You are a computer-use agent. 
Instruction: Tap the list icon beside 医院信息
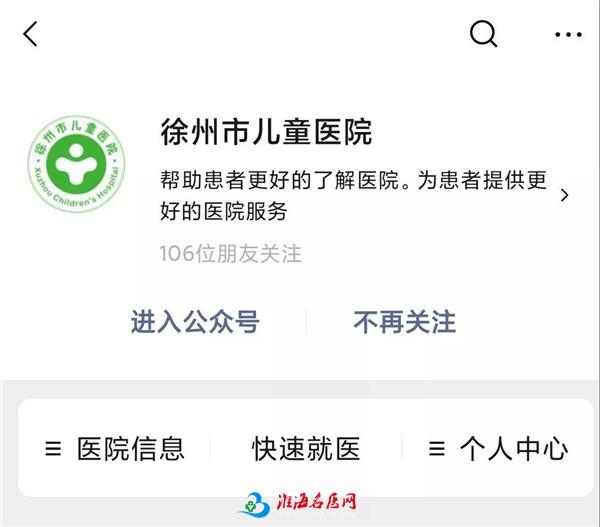(53, 449)
